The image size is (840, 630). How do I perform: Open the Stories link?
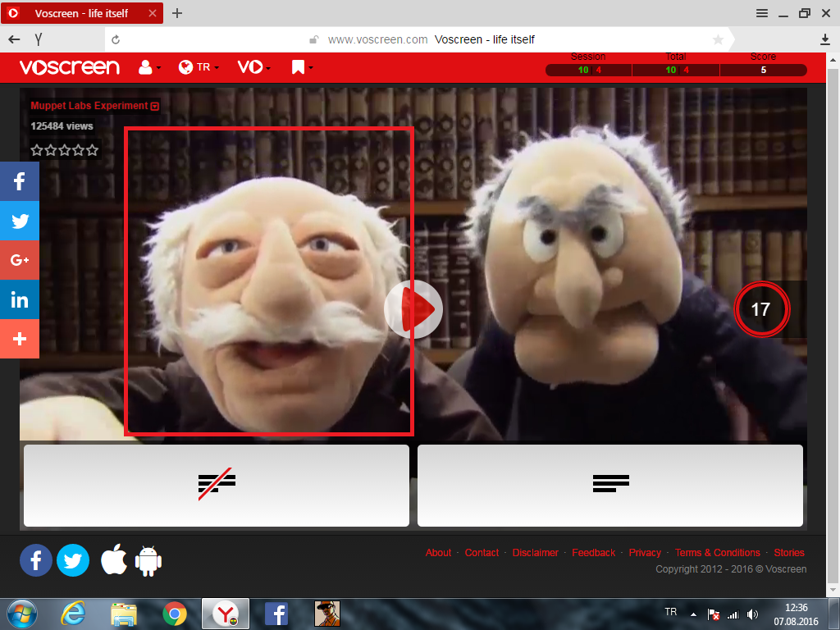789,552
